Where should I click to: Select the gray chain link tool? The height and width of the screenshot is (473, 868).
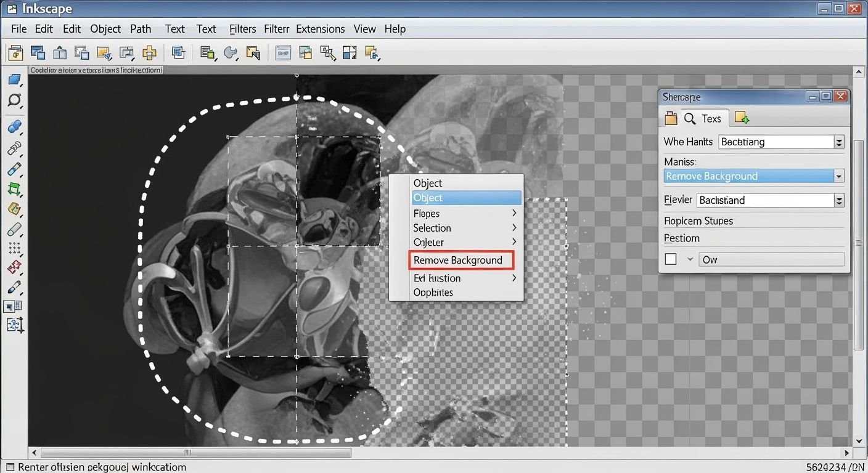[x=14, y=148]
